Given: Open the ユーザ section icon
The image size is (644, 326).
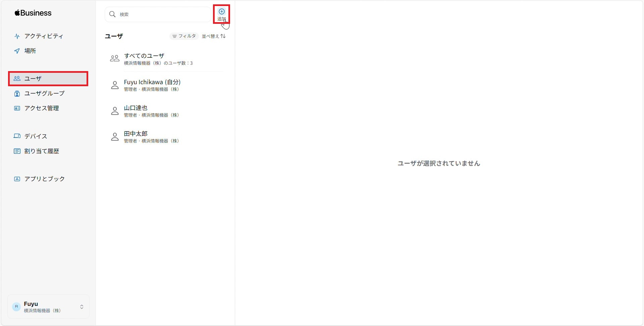Looking at the screenshot, I should pos(17,78).
